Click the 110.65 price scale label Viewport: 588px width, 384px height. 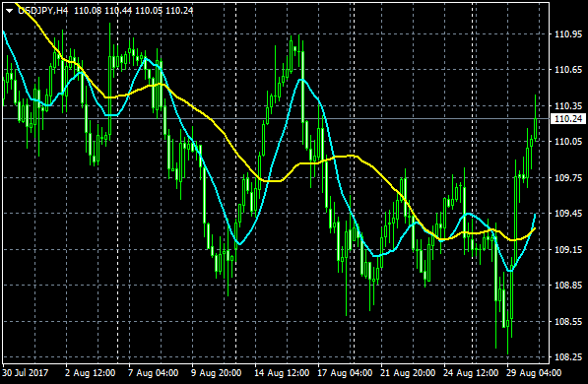[568, 70]
